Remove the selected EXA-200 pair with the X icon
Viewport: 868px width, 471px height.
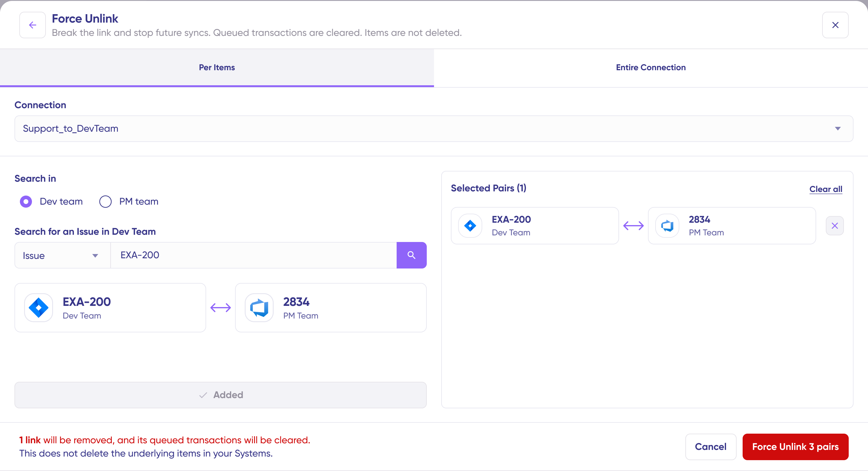[834, 225]
